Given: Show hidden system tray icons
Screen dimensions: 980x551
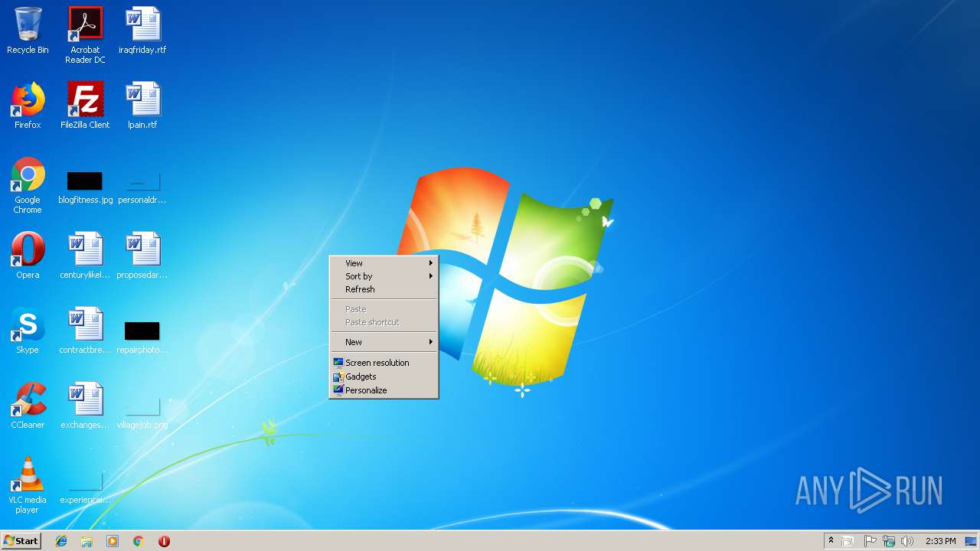Looking at the screenshot, I should tap(831, 541).
